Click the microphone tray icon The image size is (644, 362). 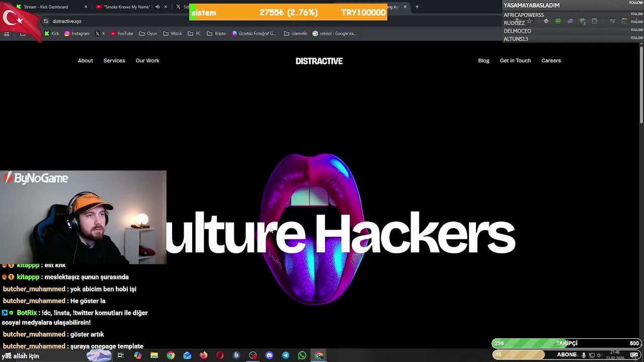584,355
